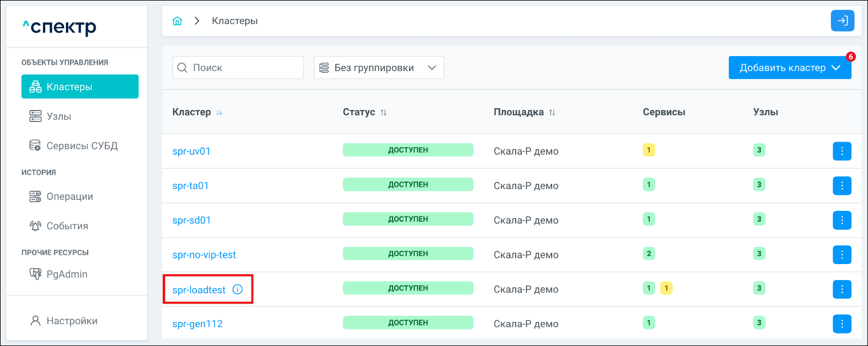This screenshot has height=346, width=868.
Task: Open three-dot menu for spr-gen112 row
Action: click(842, 324)
